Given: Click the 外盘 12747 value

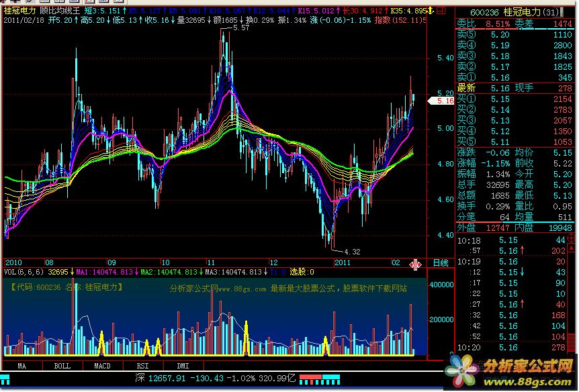Looking at the screenshot, I should 498,228.
